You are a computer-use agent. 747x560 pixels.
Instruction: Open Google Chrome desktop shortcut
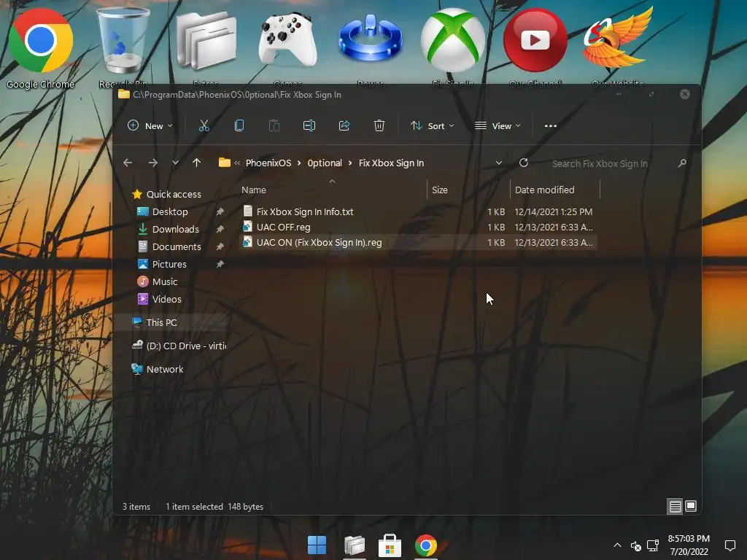click(41, 47)
